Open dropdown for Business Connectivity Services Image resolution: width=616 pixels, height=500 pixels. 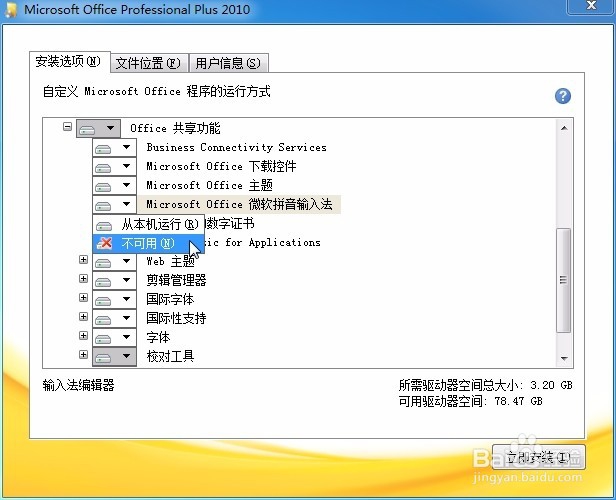[114, 148]
